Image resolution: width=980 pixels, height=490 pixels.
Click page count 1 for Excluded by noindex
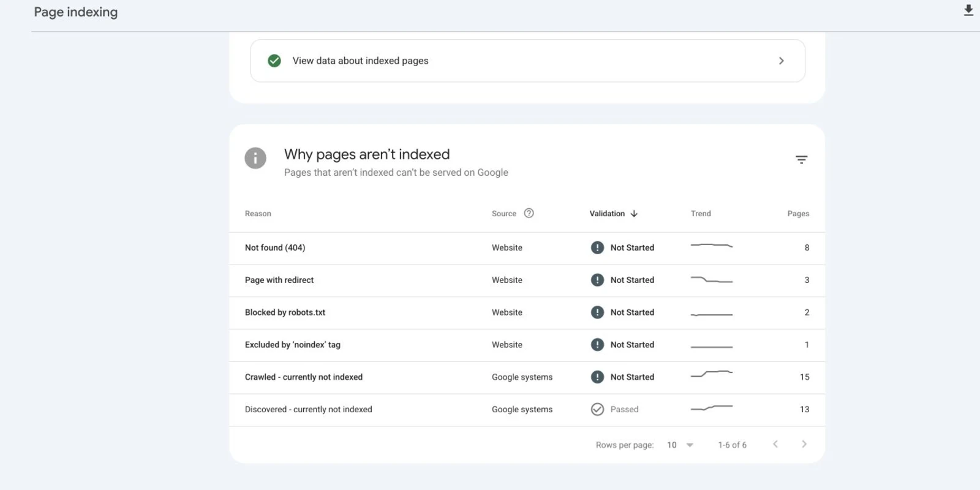(x=807, y=345)
